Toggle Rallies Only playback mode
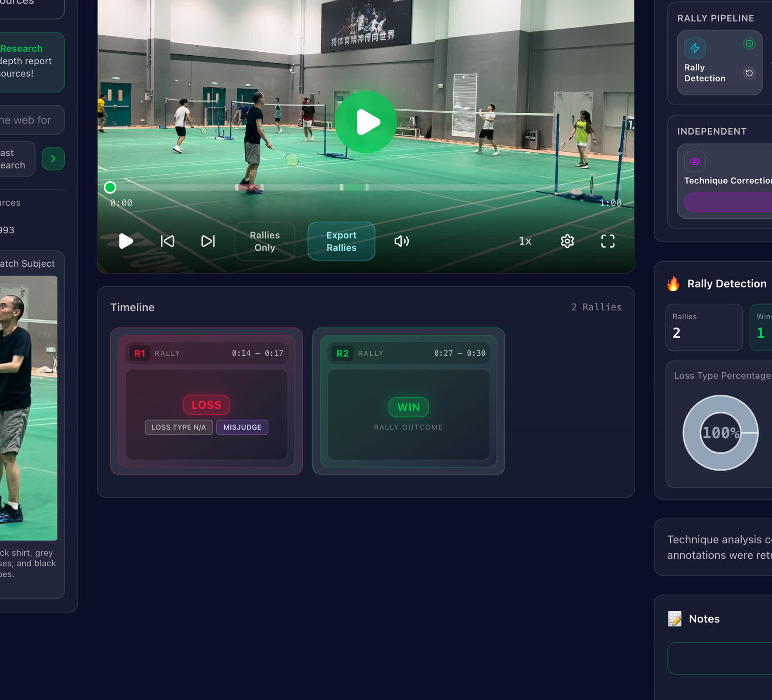 (264, 241)
